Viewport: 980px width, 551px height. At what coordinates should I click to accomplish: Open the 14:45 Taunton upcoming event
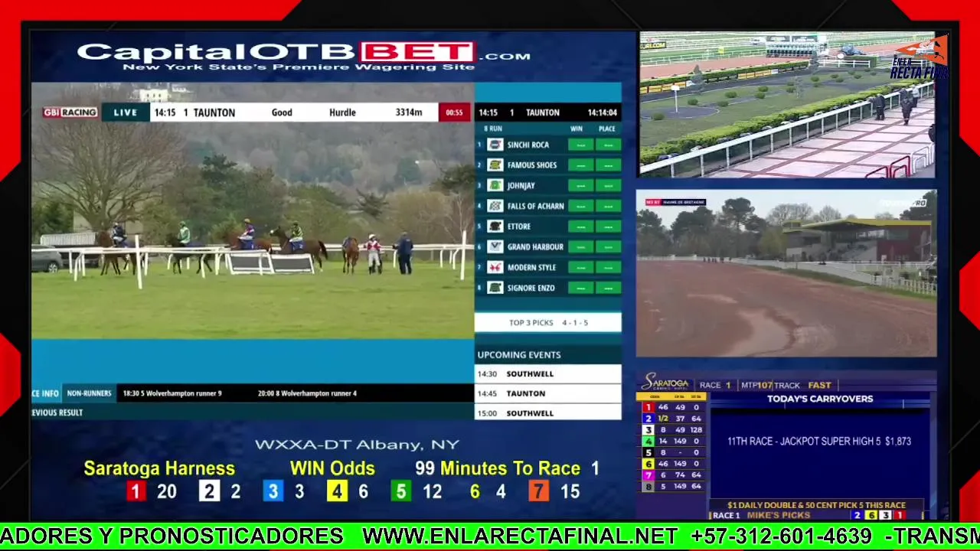pyautogui.click(x=547, y=393)
